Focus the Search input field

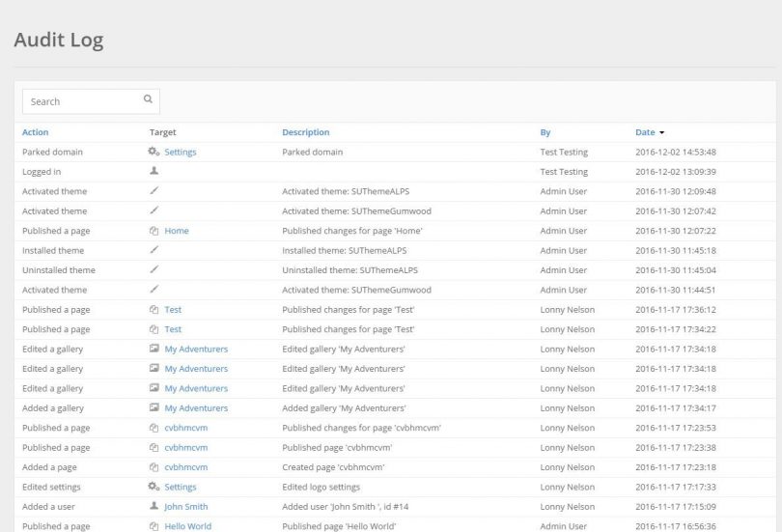pyautogui.click(x=82, y=101)
